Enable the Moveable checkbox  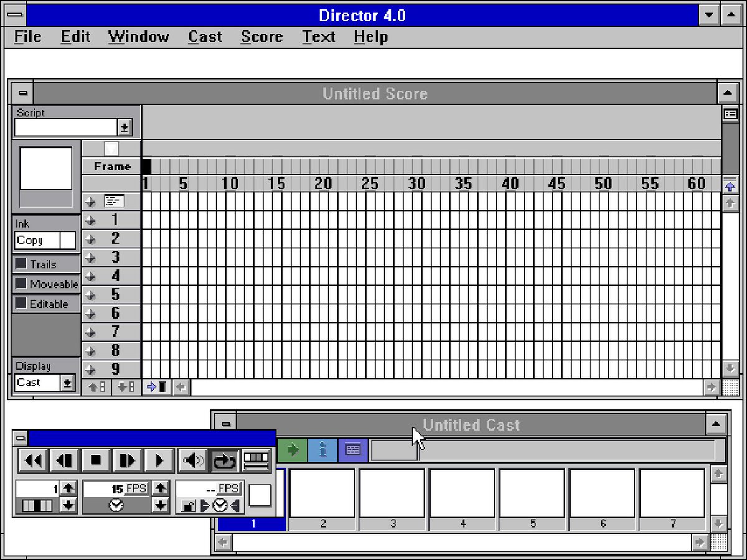[x=21, y=284]
